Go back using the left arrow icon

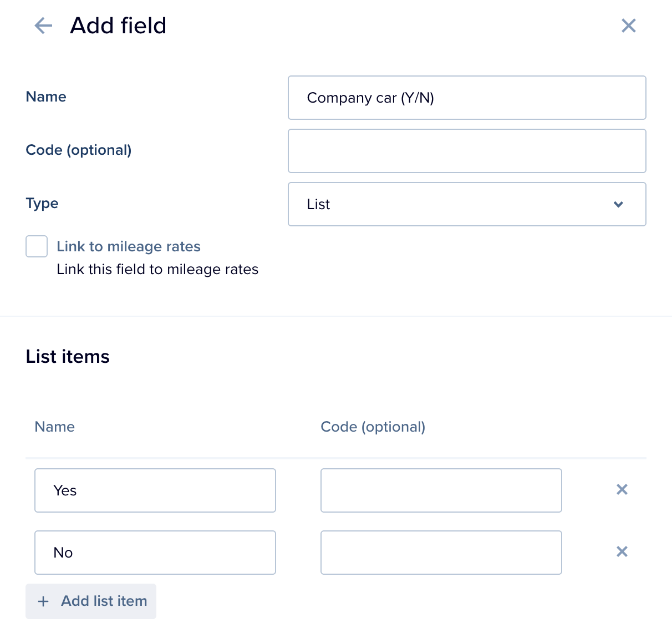(43, 26)
